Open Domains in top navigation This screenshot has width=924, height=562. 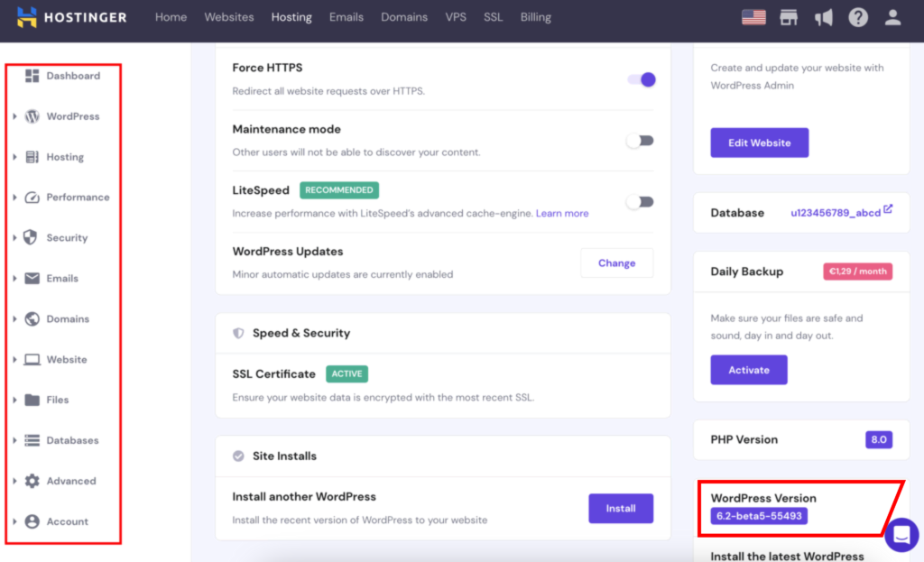[x=404, y=17]
